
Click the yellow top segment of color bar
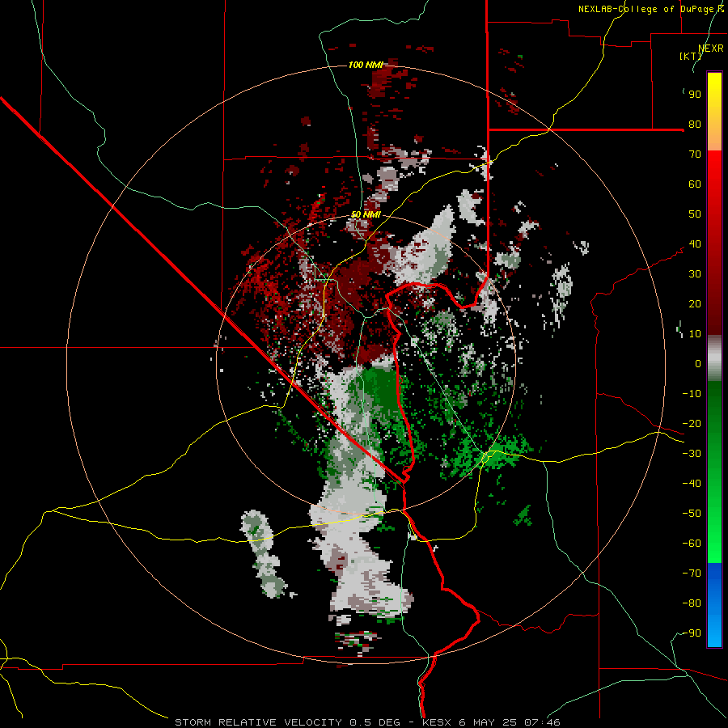point(714,112)
